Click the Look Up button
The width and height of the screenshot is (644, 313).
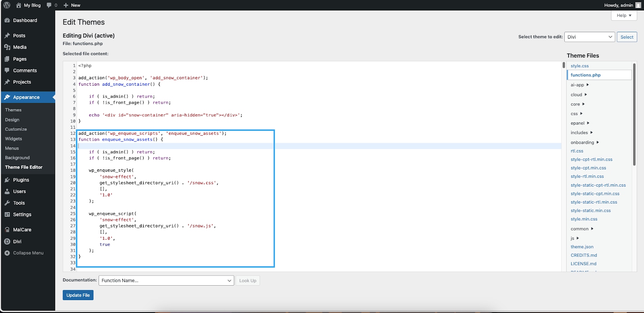point(248,281)
